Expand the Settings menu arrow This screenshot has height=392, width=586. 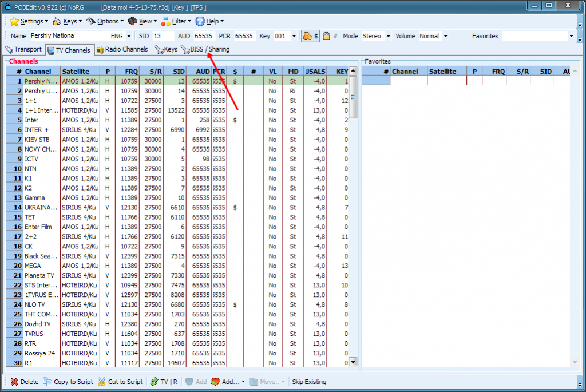pyautogui.click(x=46, y=21)
